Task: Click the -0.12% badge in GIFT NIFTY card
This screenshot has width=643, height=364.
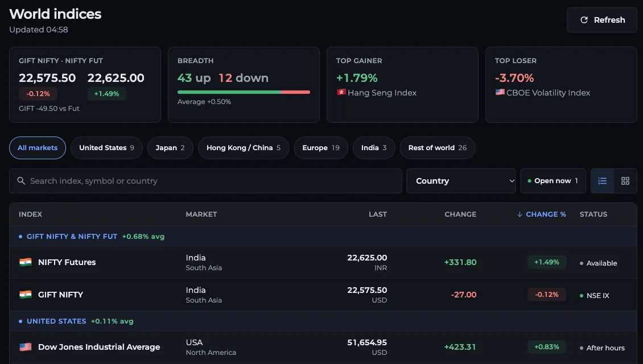Action: 38,94
